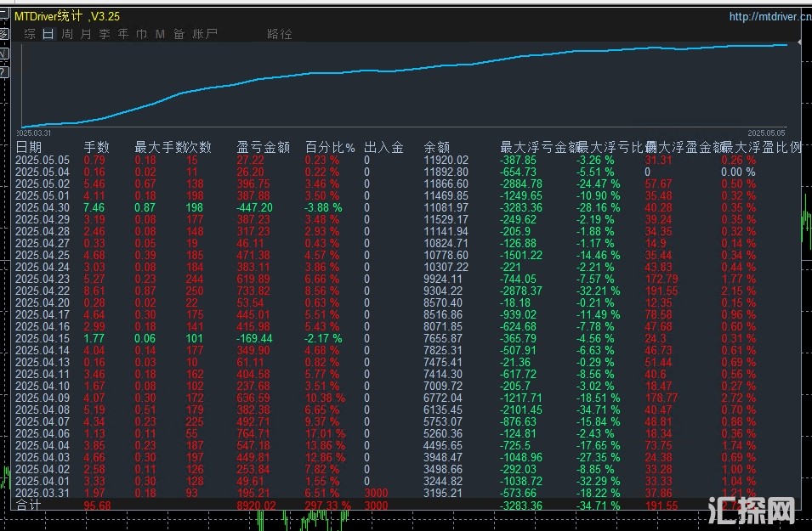Click total lots 95.68
Viewport: 812px width, 531px height.
click(x=98, y=506)
